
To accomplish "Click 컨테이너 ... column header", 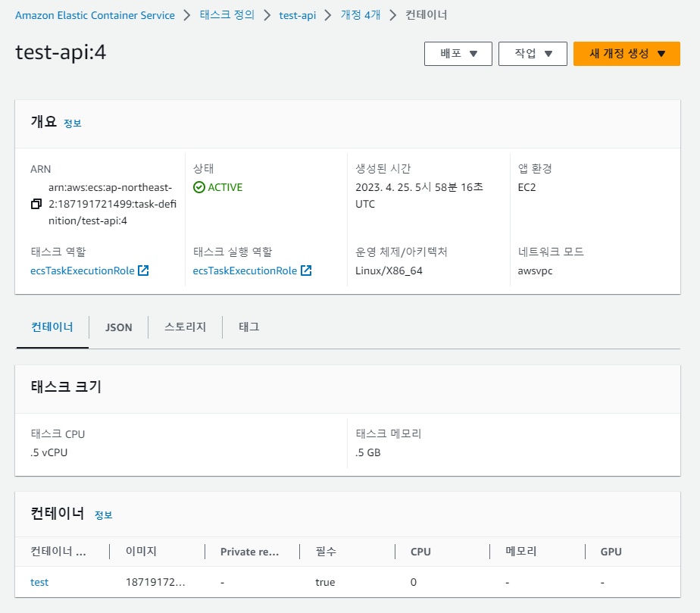I will (58, 552).
